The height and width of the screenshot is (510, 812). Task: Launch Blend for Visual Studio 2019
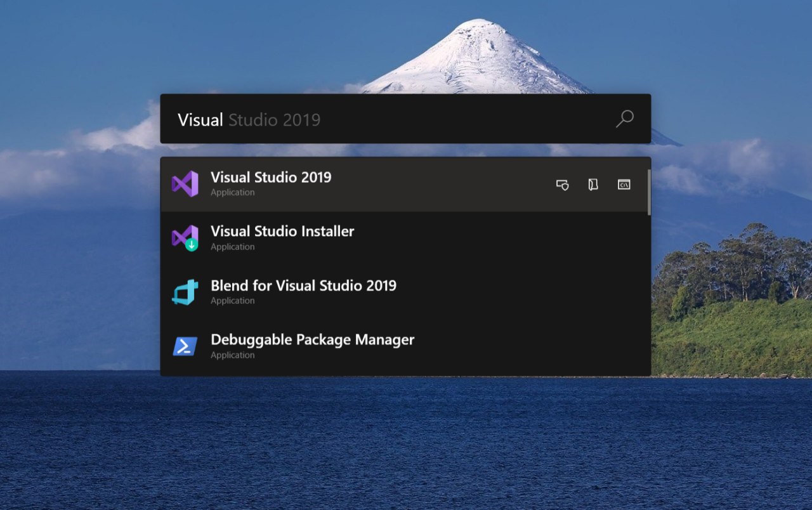click(x=403, y=292)
